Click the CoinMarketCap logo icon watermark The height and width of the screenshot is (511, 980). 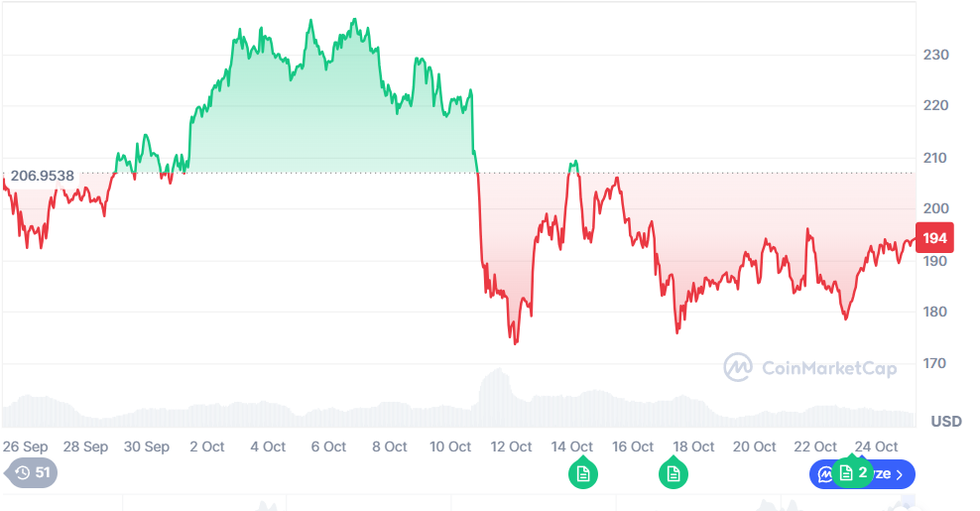tap(738, 368)
